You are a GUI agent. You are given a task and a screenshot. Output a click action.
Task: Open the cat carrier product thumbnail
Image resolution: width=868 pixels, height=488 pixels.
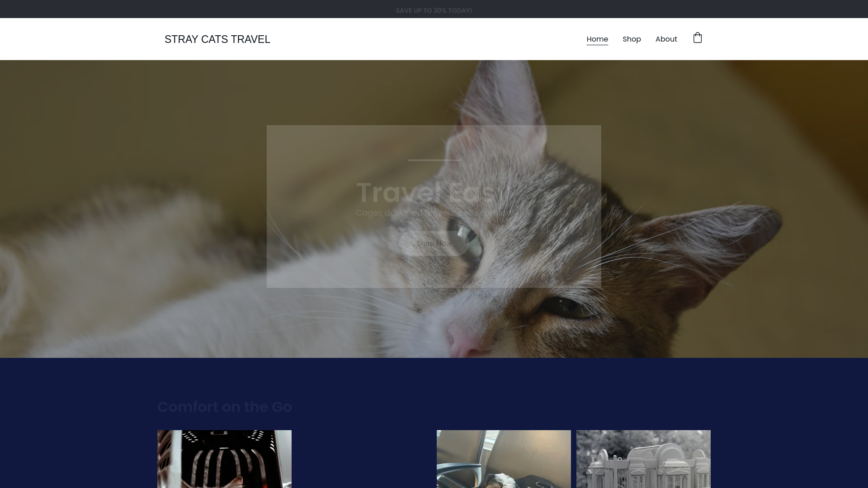(x=224, y=459)
